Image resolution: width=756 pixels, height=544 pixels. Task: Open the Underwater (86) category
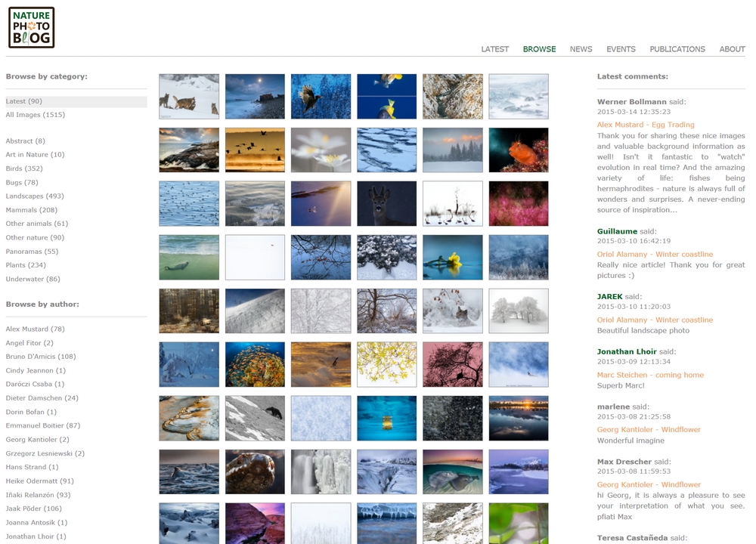[x=33, y=279]
